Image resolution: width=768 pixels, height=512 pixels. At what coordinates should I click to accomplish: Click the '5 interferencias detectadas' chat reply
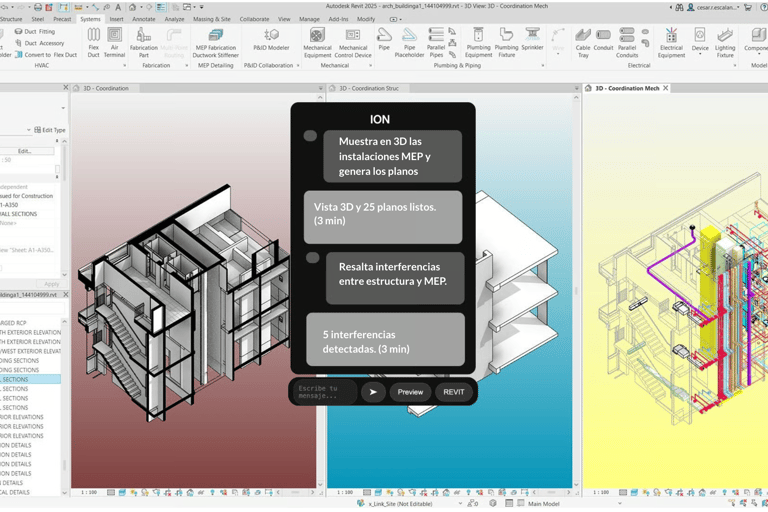(385, 340)
